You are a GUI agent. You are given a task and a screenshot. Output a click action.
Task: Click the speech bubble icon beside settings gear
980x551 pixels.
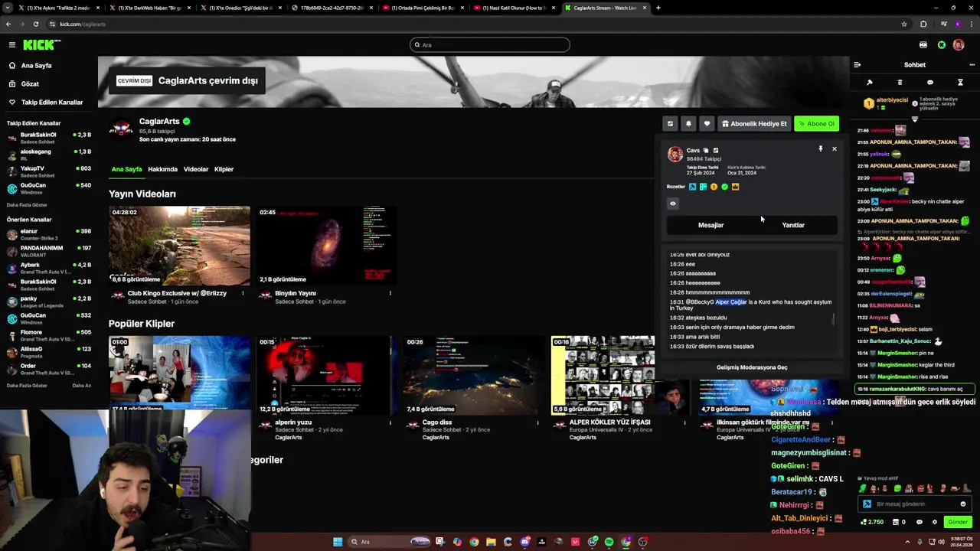coord(920,522)
